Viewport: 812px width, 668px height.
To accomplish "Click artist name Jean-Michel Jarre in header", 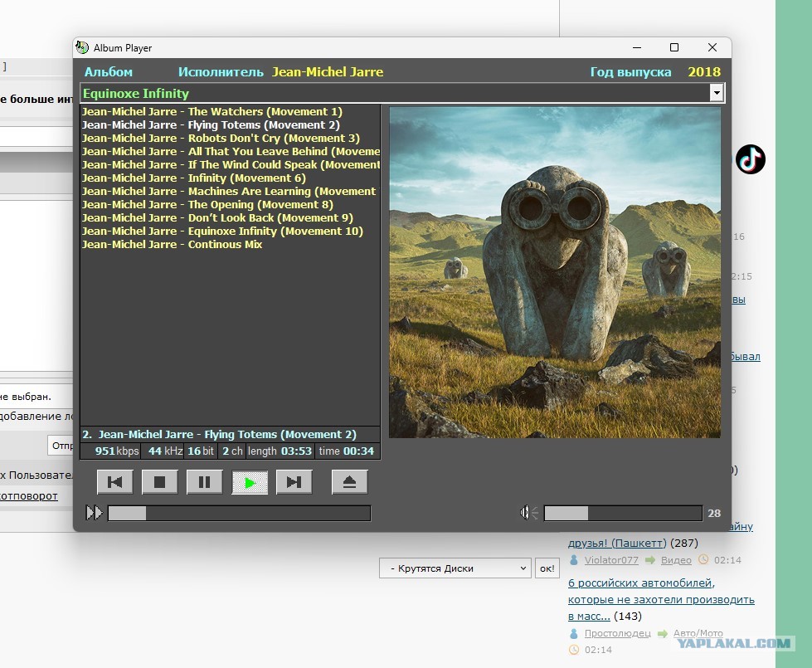I will [x=328, y=72].
